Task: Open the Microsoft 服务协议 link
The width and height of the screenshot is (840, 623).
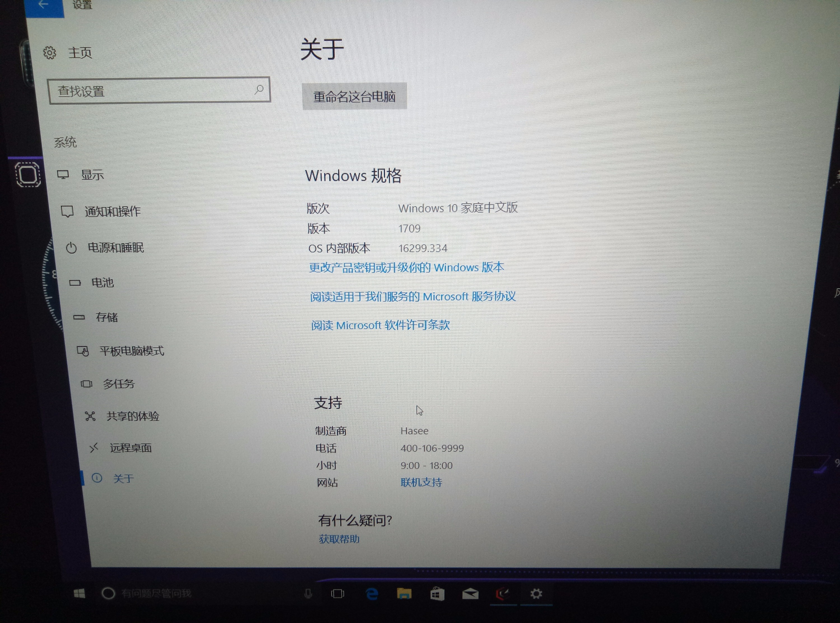Action: coord(413,297)
